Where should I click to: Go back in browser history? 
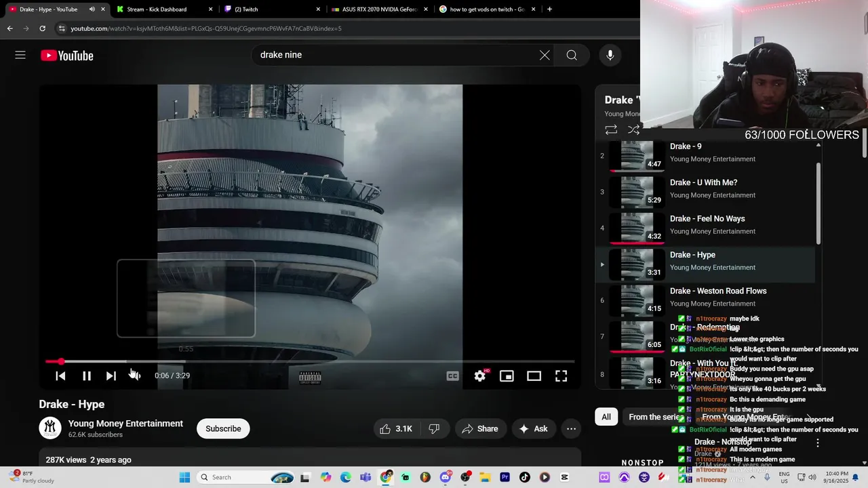click(x=9, y=28)
